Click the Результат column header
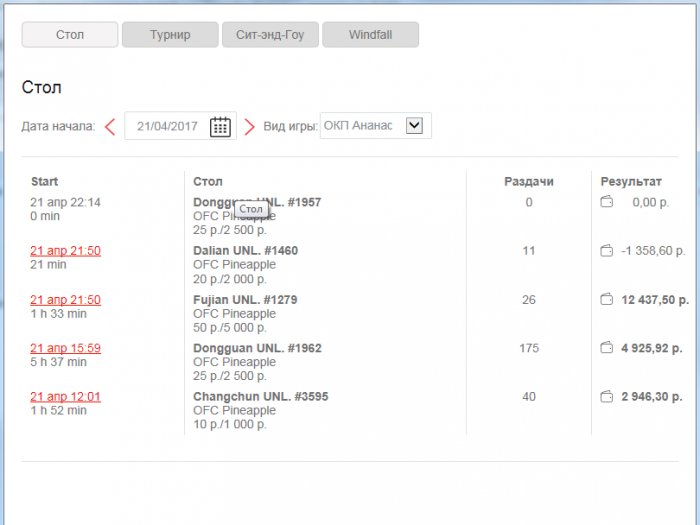700x525 pixels. pyautogui.click(x=631, y=182)
